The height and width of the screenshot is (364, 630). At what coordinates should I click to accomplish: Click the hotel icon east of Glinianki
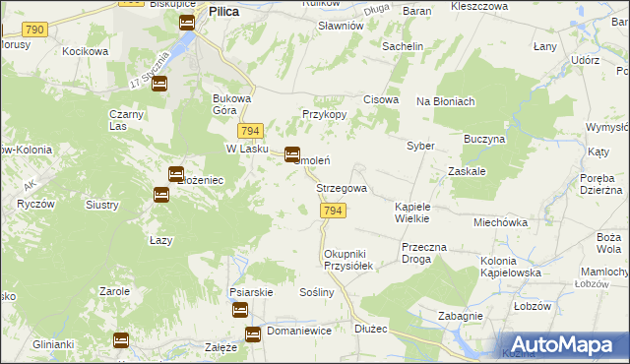(x=121, y=340)
